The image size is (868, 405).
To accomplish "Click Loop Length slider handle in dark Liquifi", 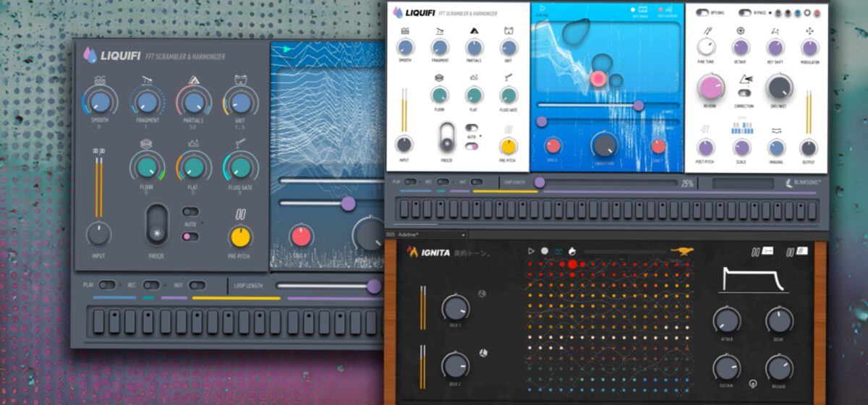I will [374, 286].
